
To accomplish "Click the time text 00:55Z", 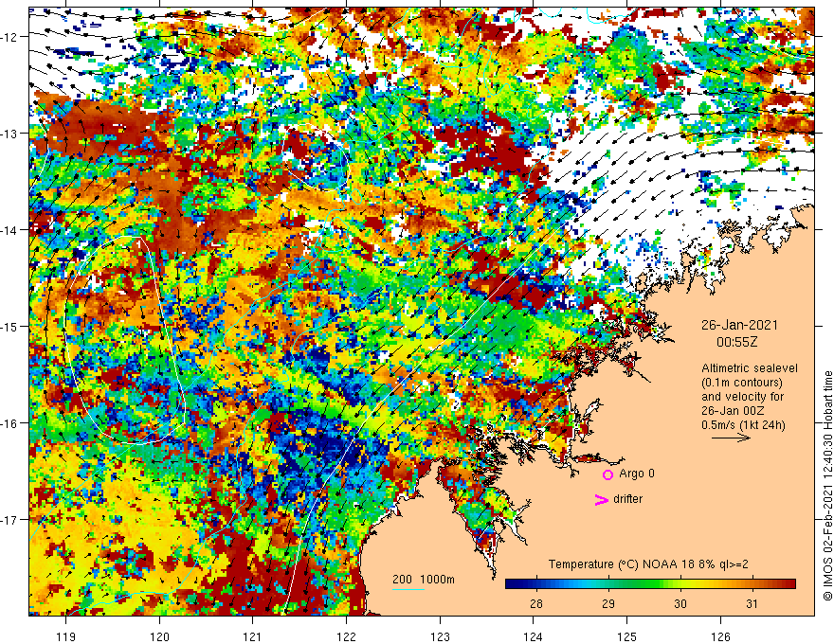I will pyautogui.click(x=736, y=342).
